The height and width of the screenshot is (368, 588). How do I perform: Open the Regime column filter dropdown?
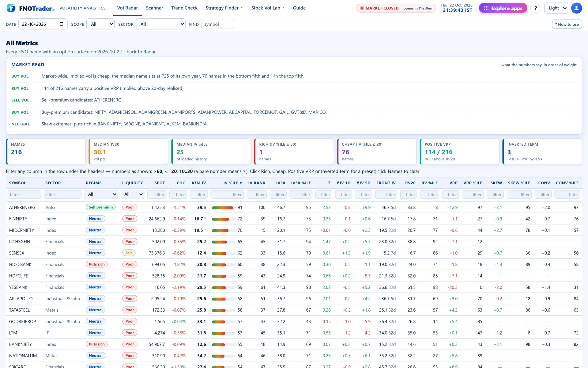[x=101, y=194]
